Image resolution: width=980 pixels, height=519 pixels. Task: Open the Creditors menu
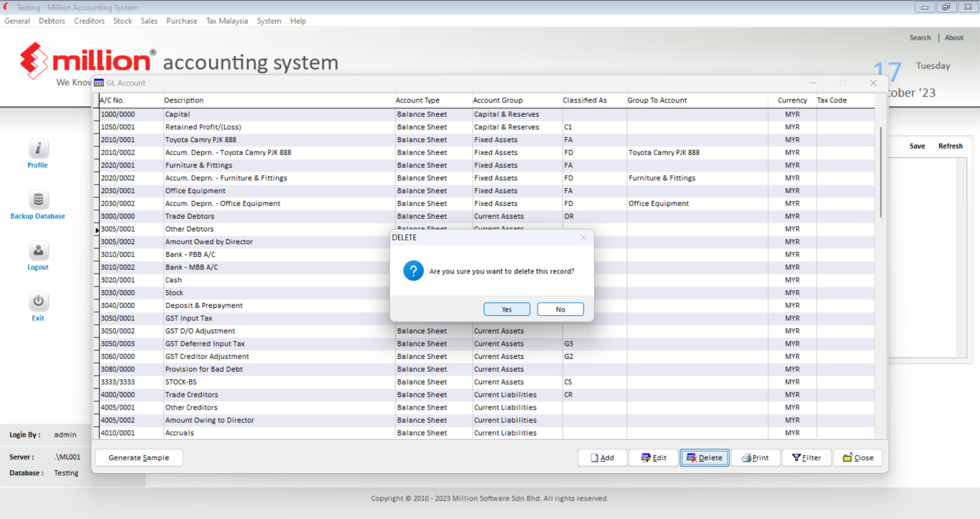pos(89,21)
